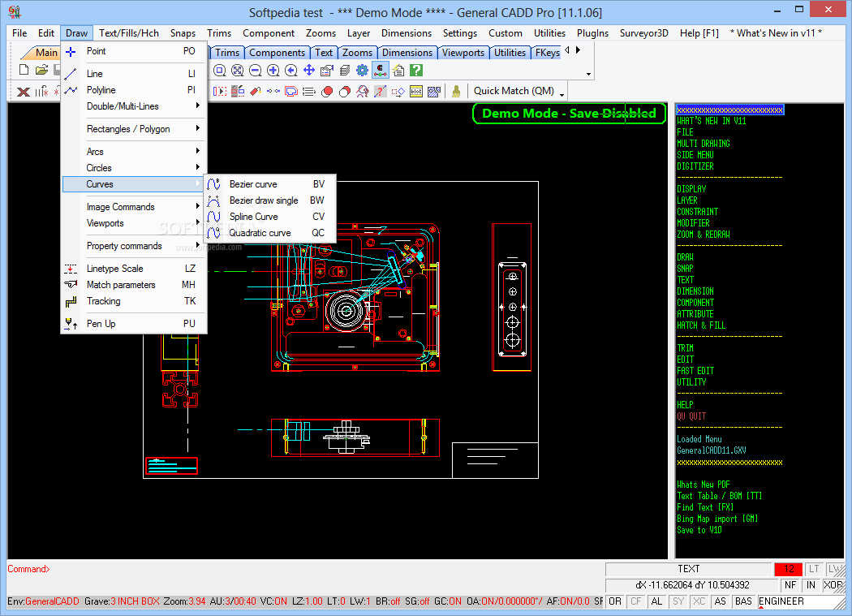852x616 pixels.
Task: Click the New drawing icon
Action: 24,70
